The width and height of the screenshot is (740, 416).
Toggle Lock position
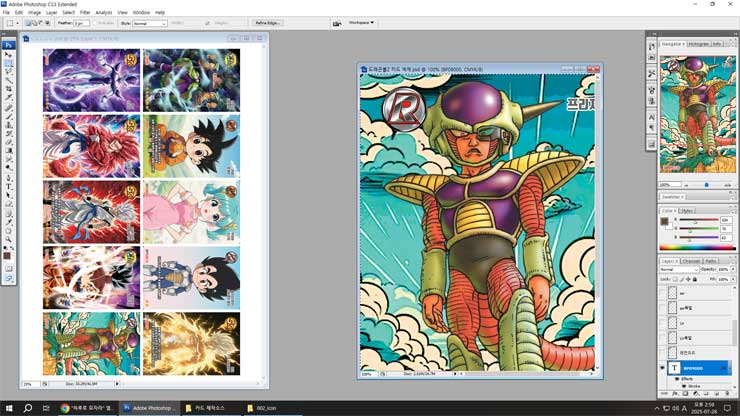[688, 280]
